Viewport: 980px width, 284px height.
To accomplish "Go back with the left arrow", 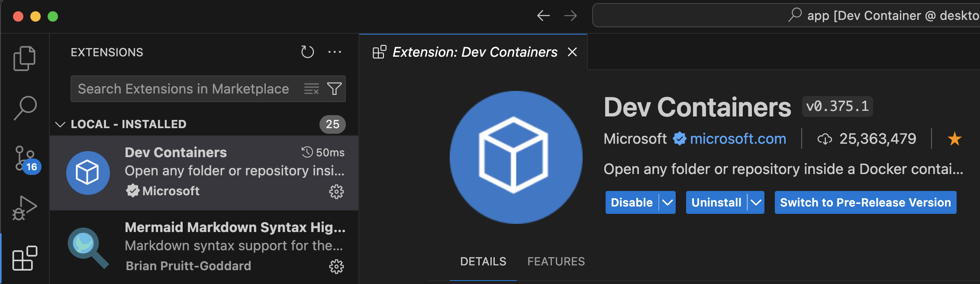I will 543,16.
